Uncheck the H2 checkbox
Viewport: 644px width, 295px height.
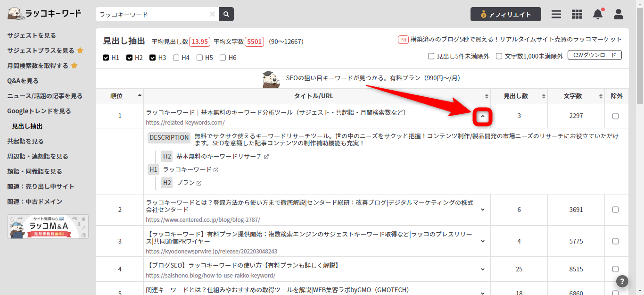tap(129, 58)
